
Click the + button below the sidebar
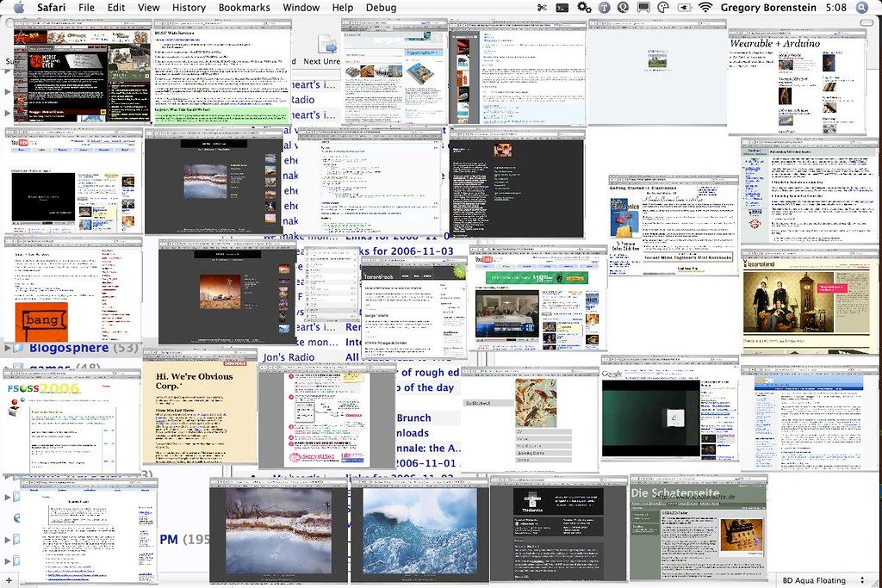[9, 579]
